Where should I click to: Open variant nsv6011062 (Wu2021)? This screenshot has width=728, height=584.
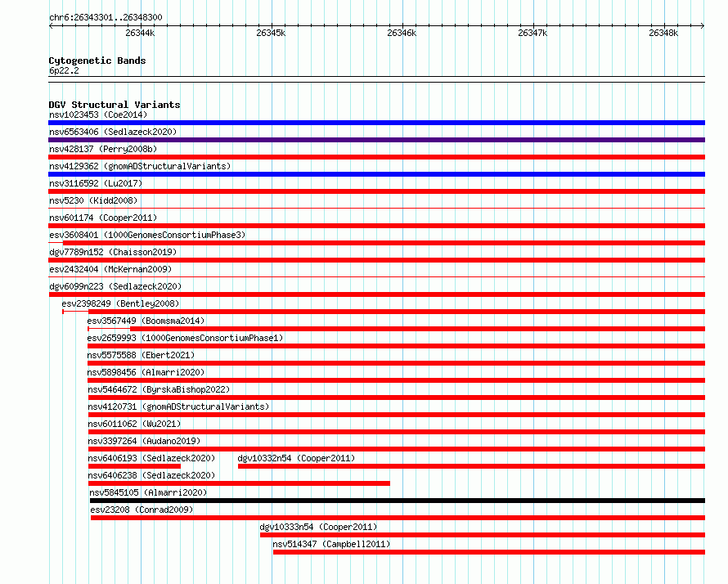134,424
